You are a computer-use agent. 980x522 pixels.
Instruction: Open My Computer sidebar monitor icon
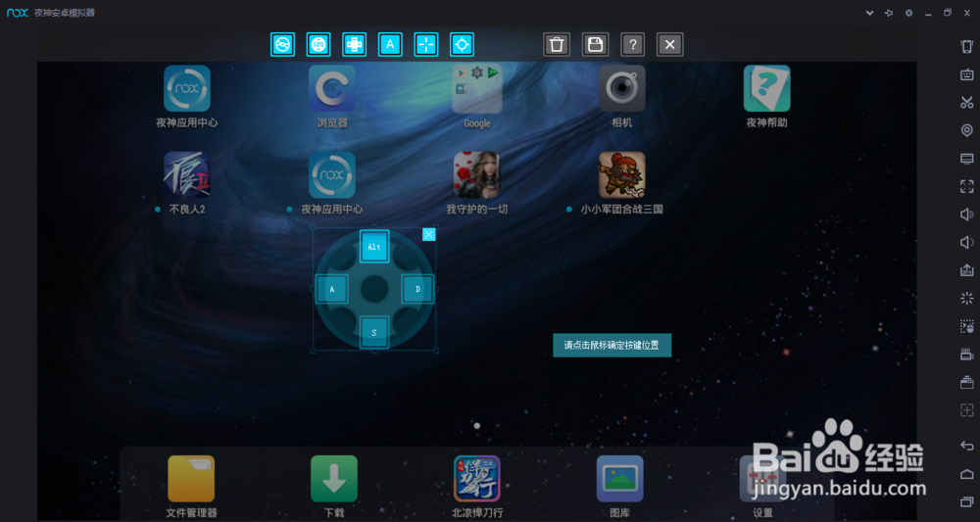click(x=966, y=159)
